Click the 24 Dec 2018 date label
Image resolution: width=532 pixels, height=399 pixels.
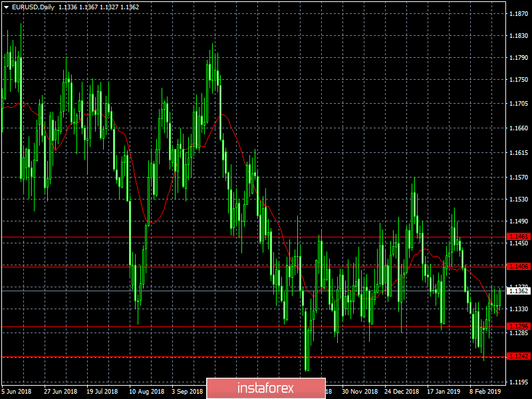pos(402,391)
